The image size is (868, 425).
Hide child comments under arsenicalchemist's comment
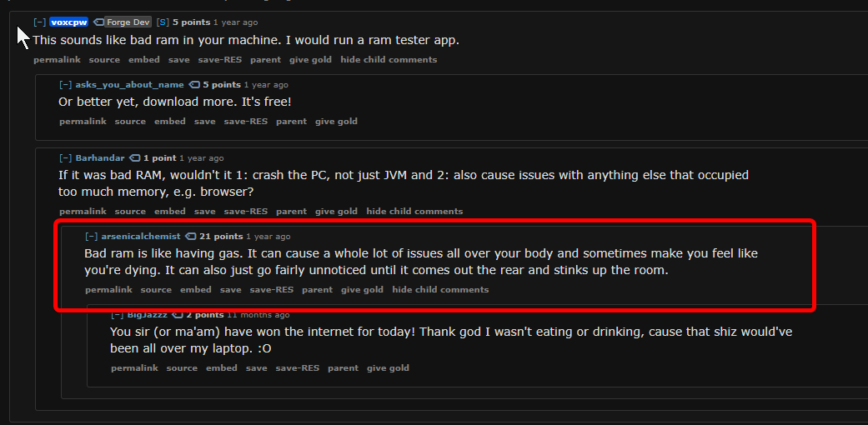click(x=440, y=290)
